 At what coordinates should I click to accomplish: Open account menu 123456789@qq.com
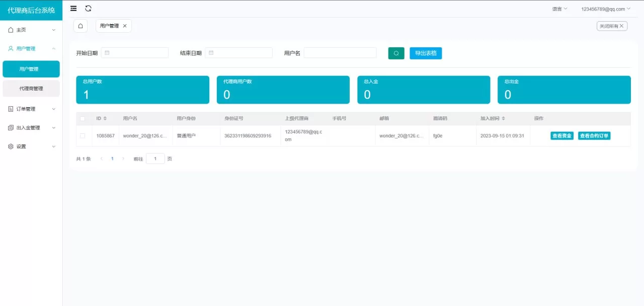605,9
